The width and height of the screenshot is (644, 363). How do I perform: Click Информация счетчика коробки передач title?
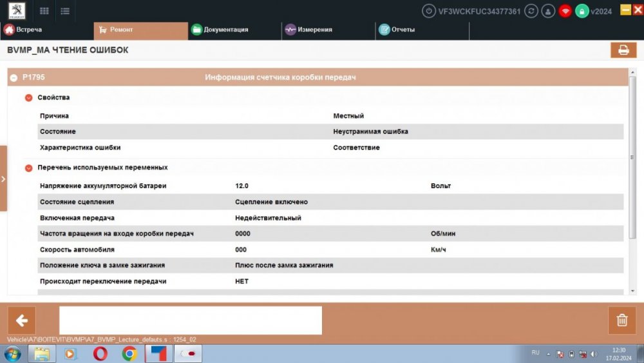click(x=280, y=77)
